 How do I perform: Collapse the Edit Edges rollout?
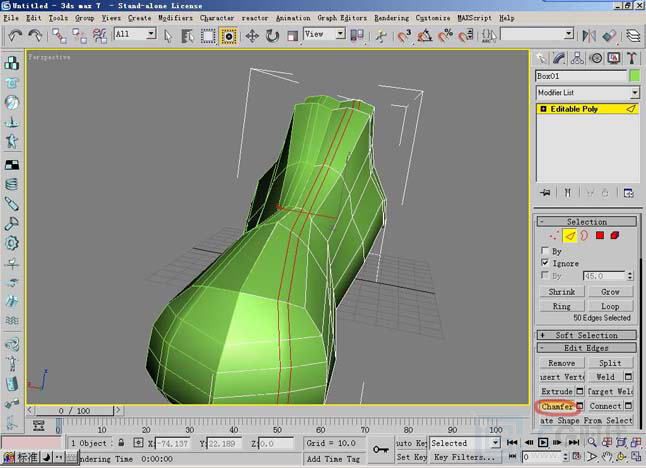[587, 348]
